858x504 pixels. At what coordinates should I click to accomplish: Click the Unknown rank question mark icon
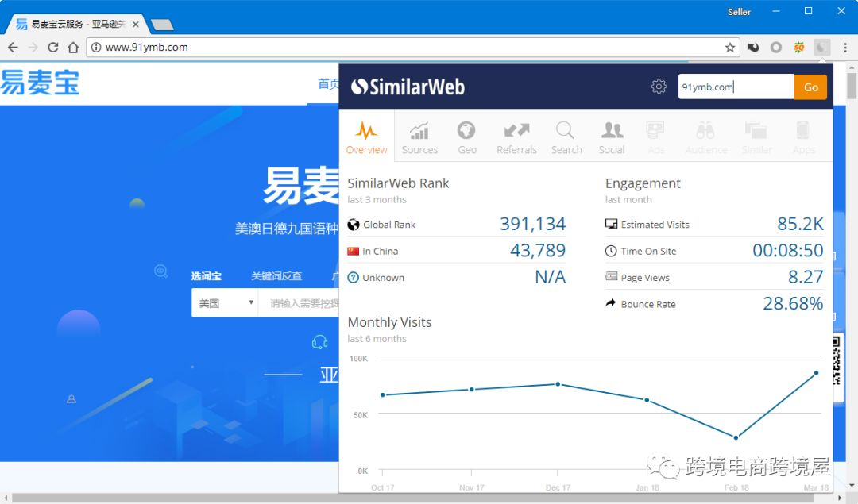[354, 278]
